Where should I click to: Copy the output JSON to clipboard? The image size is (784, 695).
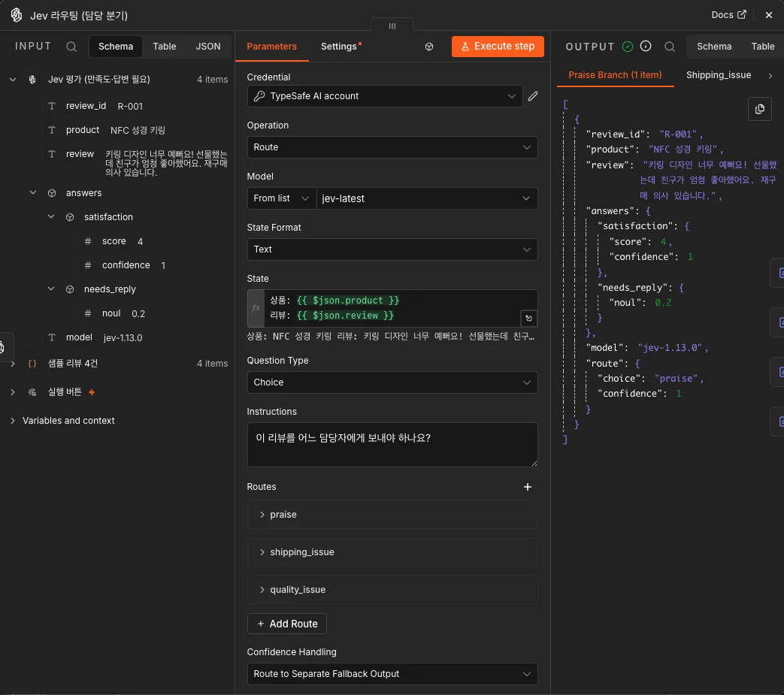coord(759,109)
